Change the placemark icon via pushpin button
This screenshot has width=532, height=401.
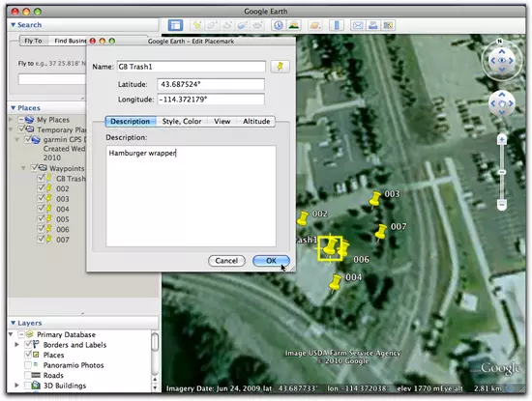pyautogui.click(x=280, y=67)
